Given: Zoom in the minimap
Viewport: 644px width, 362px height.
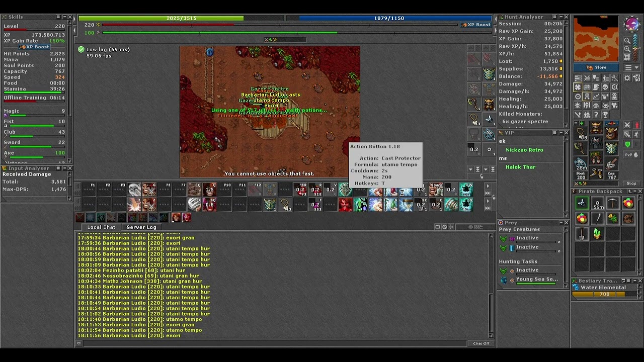Looking at the screenshot, I should click(627, 49).
